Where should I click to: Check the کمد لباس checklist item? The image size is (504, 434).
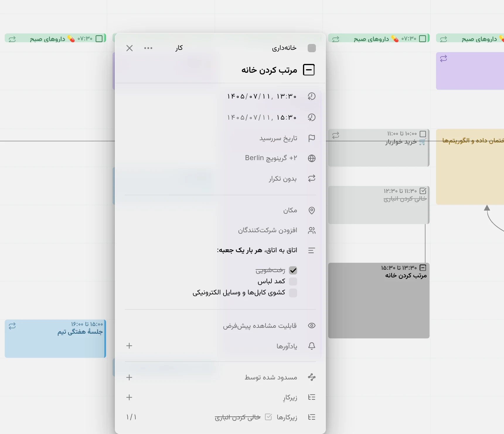click(293, 282)
